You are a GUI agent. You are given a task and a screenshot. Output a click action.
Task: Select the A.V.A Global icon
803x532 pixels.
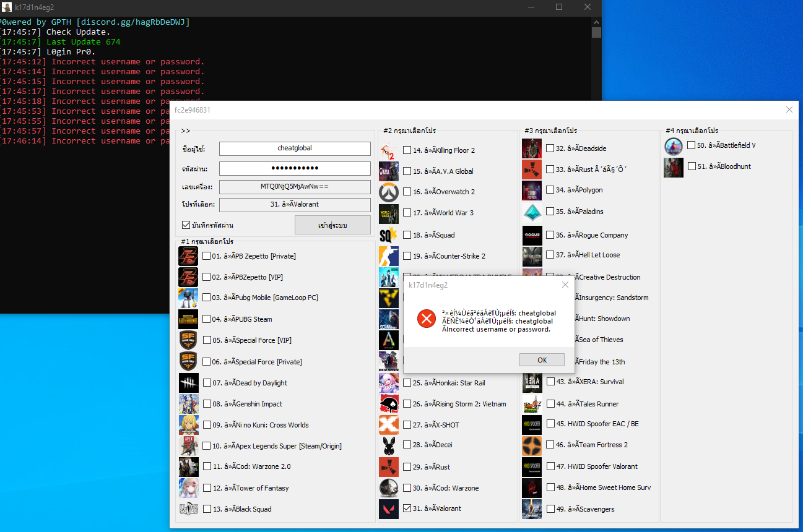tap(389, 171)
